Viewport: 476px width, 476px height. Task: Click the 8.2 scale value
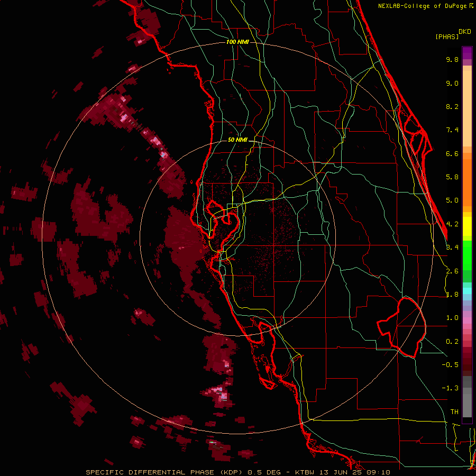click(x=452, y=107)
